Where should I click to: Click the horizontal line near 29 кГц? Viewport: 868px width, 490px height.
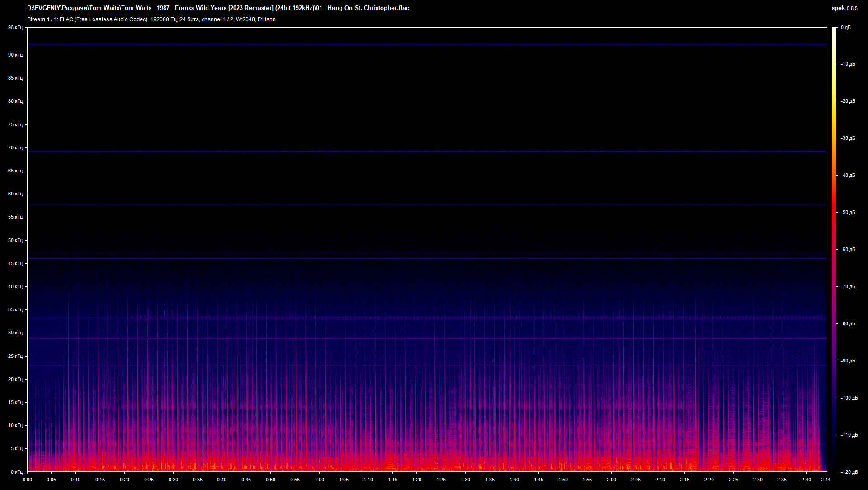point(427,338)
